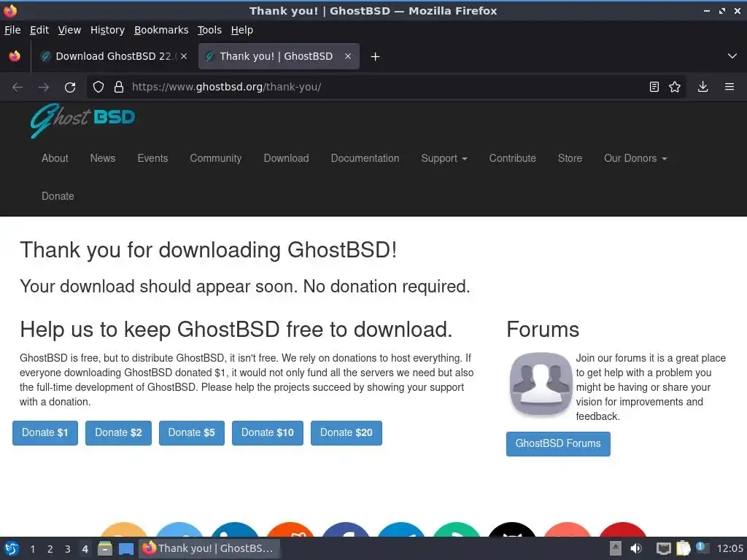Click the clock showing 12:05

pos(729,548)
